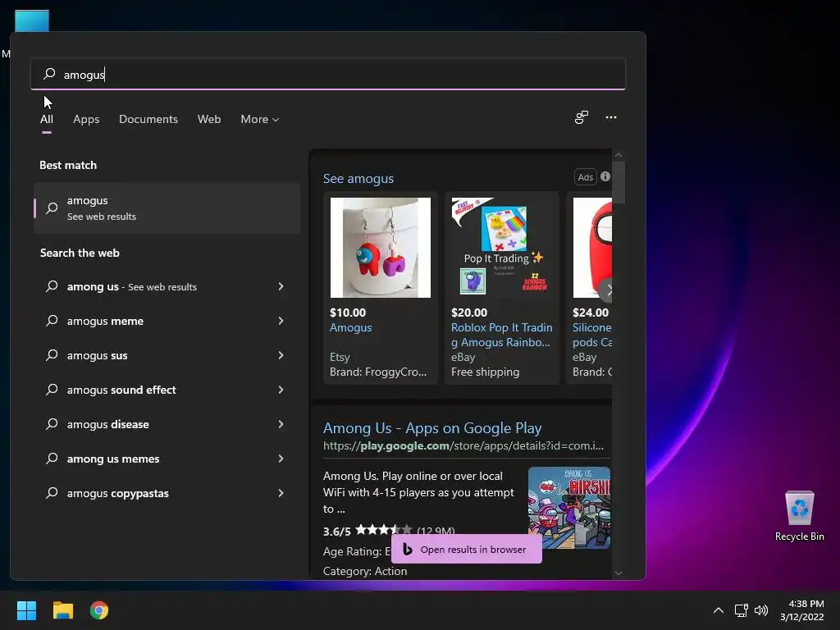This screenshot has width=840, height=630.
Task: Open Among Us - Apps on Google Play
Action: click(432, 428)
